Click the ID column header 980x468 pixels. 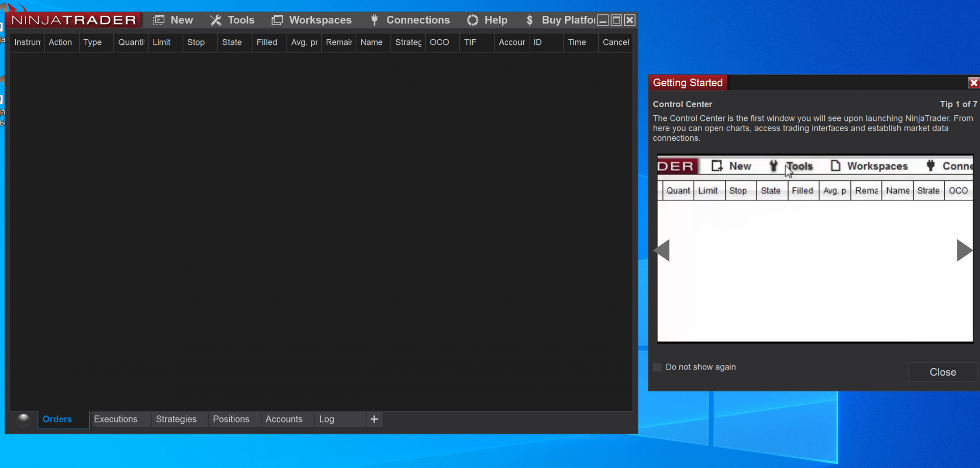pos(546,42)
